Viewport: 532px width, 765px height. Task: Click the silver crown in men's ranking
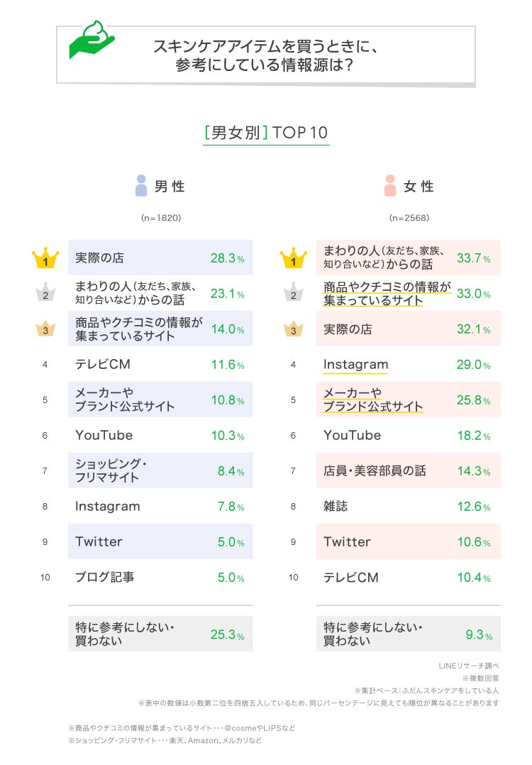(x=45, y=294)
